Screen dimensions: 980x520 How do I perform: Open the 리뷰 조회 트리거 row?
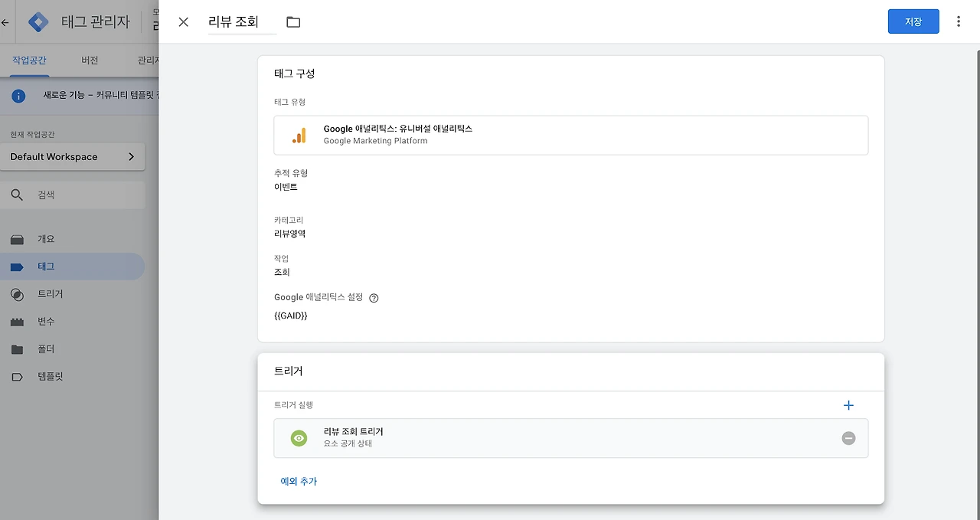[x=571, y=438]
